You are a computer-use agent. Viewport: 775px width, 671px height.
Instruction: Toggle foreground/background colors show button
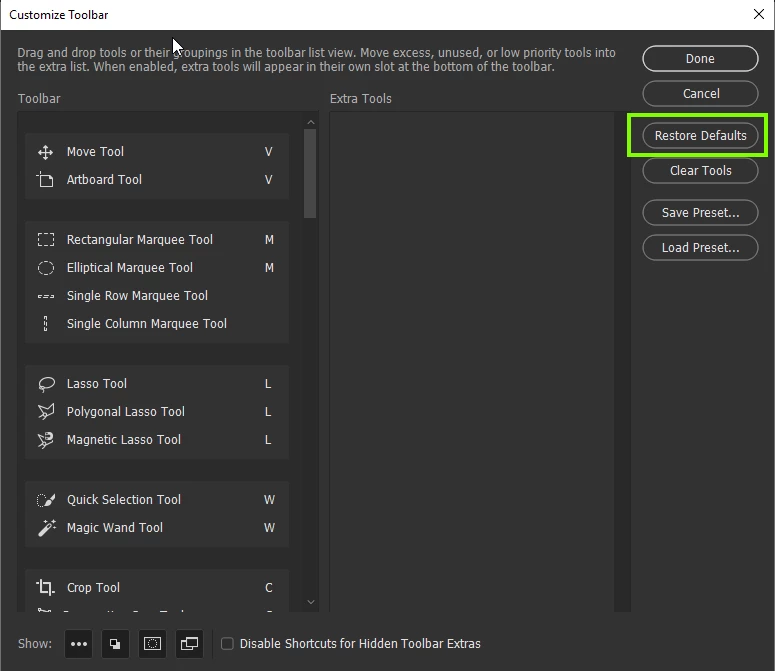tap(115, 644)
